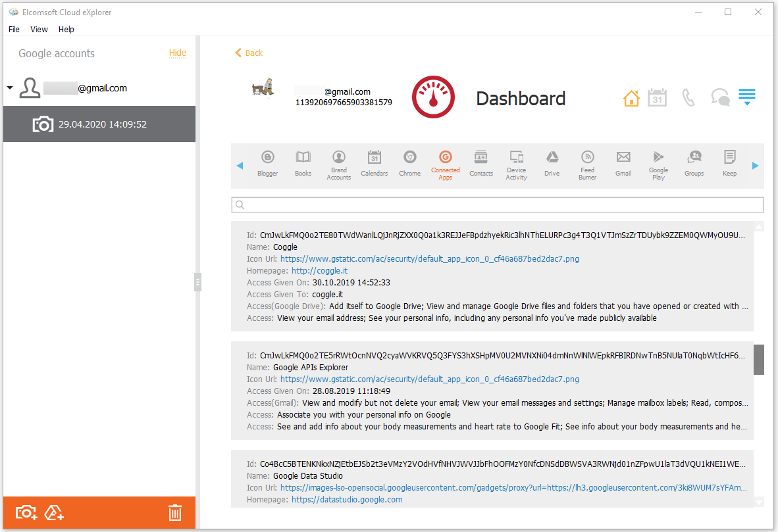
Task: Toggle the Connected Apps view
Action: (445, 164)
